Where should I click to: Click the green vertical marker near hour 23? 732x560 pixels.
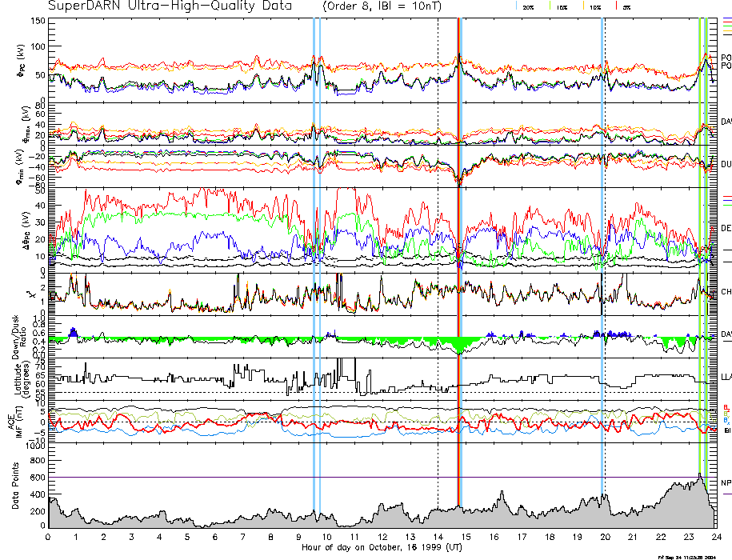point(699,240)
